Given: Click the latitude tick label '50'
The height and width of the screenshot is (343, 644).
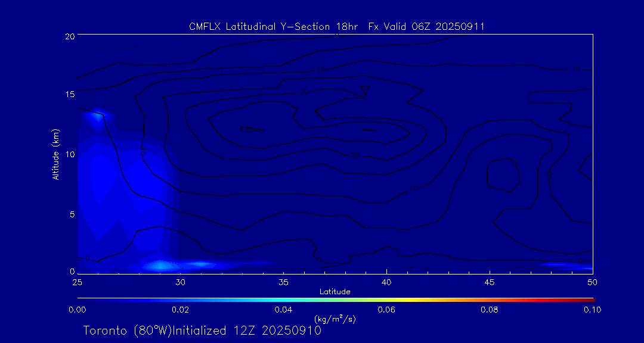Looking at the screenshot, I should pyautogui.click(x=593, y=282).
